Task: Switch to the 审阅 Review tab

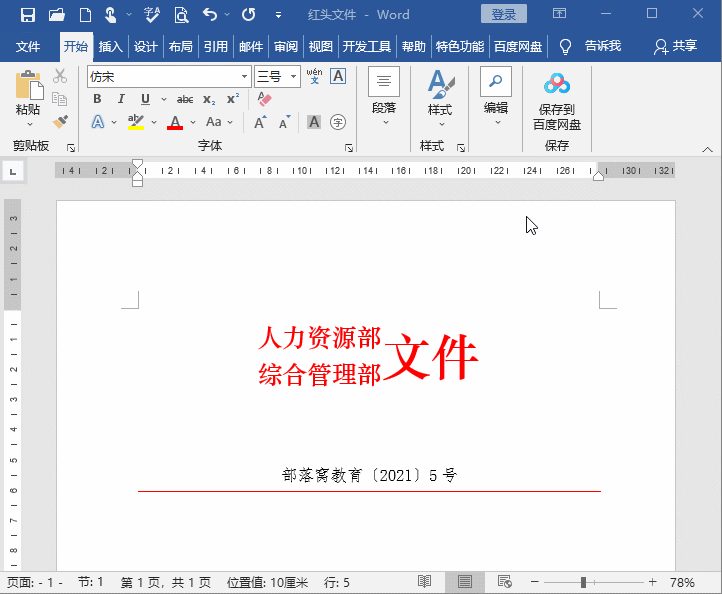Action: [285, 47]
